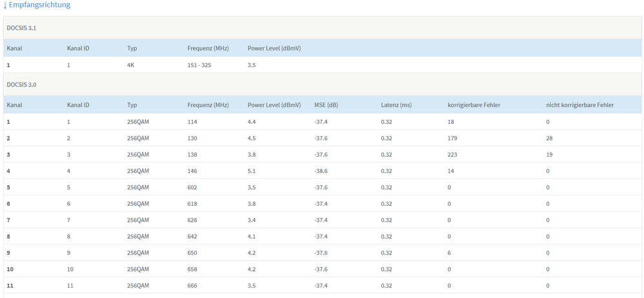The image size is (644, 298).
Task: Click the Empfangsrichtung heading link
Action: click(x=37, y=5)
